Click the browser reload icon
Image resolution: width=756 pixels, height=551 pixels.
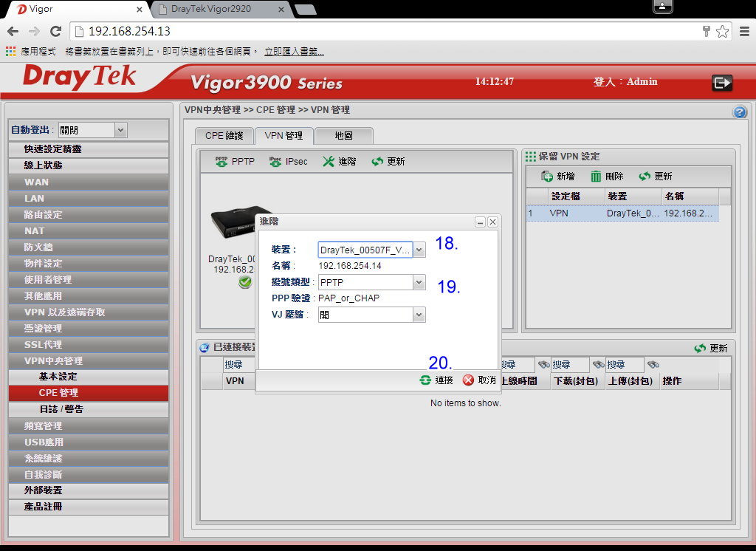tap(55, 31)
